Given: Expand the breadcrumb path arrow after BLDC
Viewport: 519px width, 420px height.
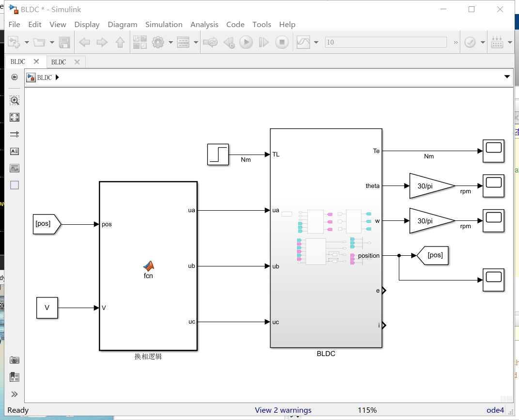Looking at the screenshot, I should [x=57, y=78].
